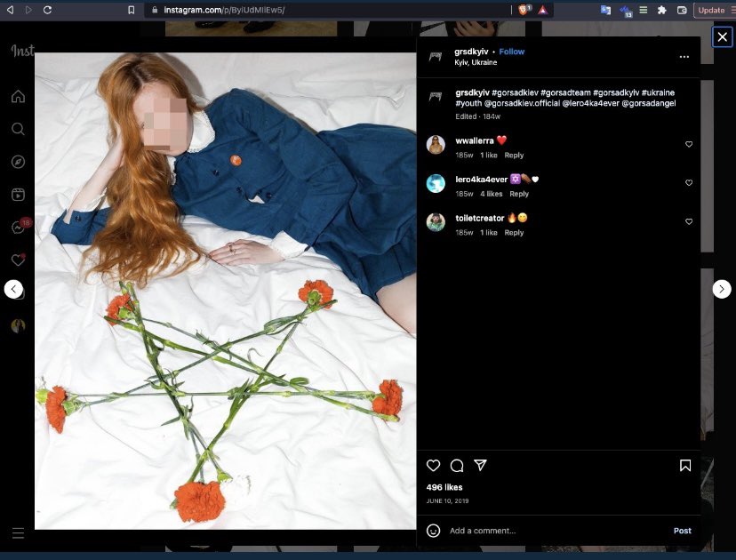Open toiletcreator username link
The height and width of the screenshot is (560, 736).
(480, 218)
